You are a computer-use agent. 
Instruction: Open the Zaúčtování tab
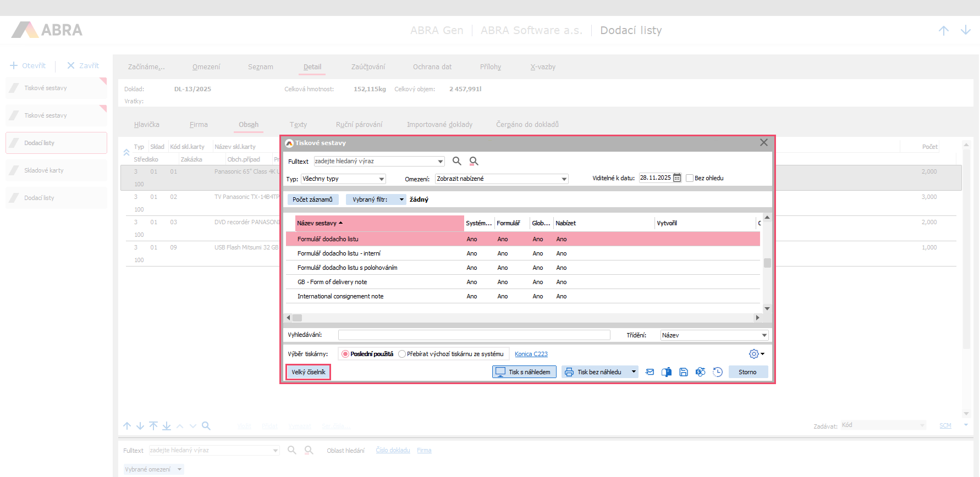[368, 67]
